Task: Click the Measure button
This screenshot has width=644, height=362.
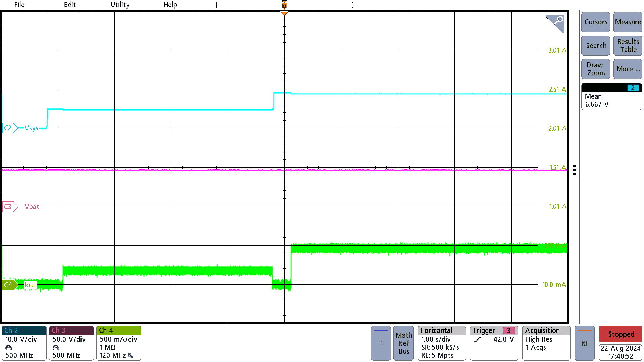Action: tap(628, 22)
